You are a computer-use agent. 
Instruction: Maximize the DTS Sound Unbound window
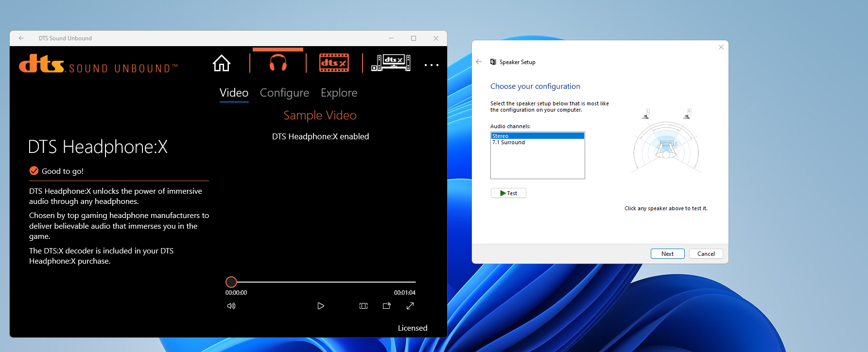pyautogui.click(x=414, y=38)
